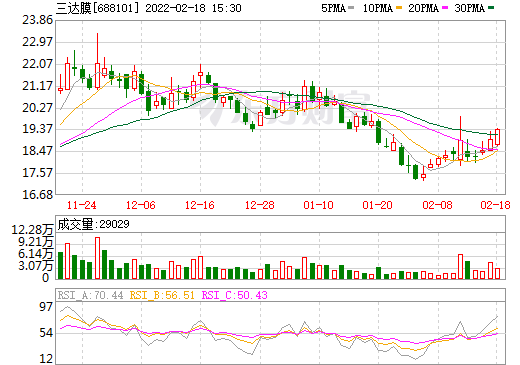Screen dimensions: 520x365
Task: Click the 23.86 price axis label
Action: click(37, 20)
